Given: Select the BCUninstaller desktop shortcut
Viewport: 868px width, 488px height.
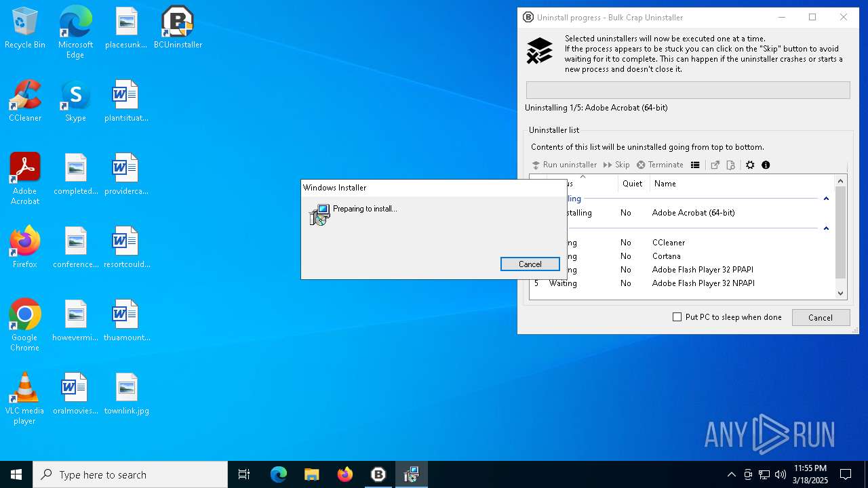Looking at the screenshot, I should pyautogui.click(x=178, y=28).
